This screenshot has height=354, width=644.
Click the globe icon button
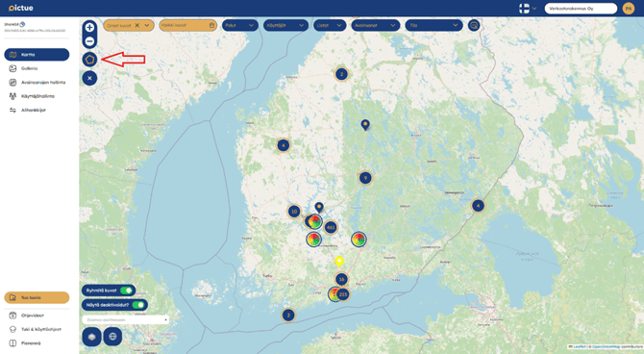pos(112,337)
